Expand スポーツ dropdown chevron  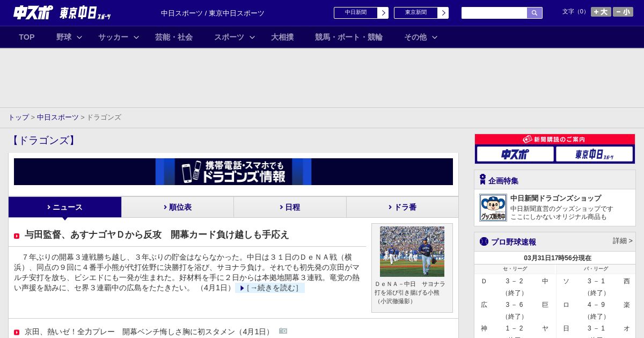[x=252, y=37]
